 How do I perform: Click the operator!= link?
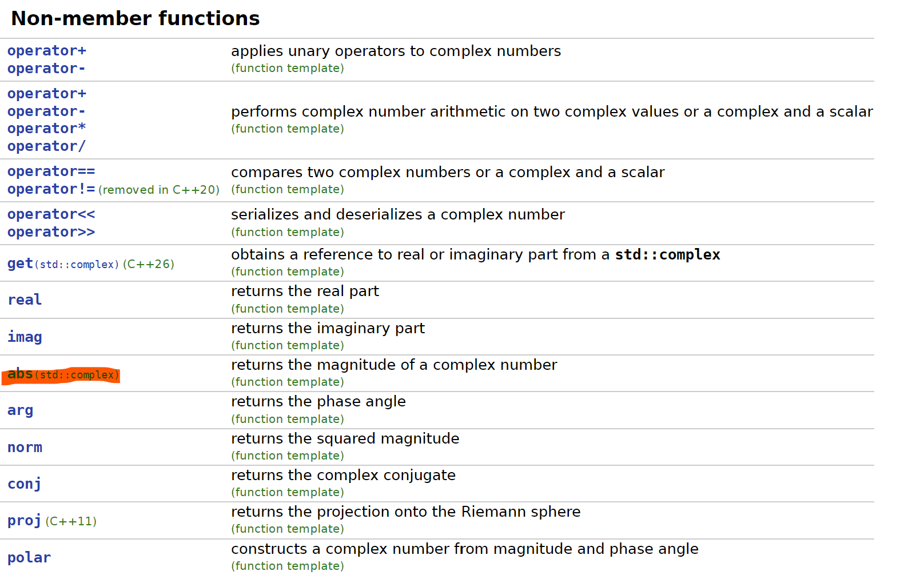(x=51, y=189)
